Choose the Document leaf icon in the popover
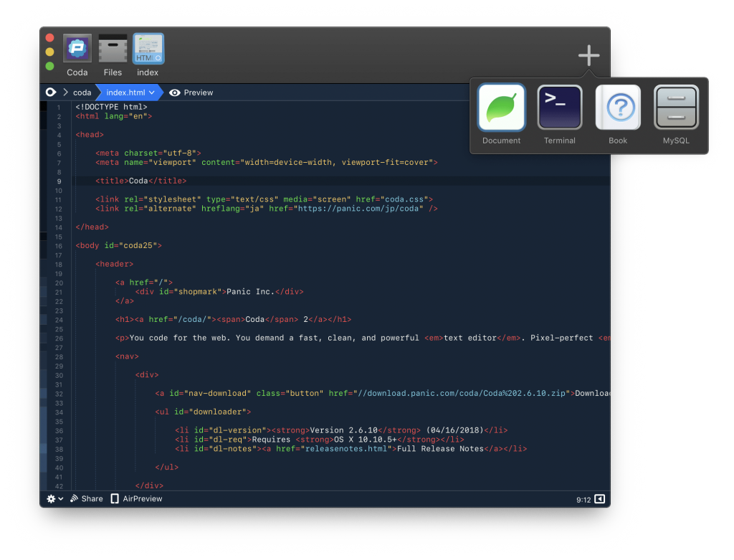The width and height of the screenshot is (734, 560). point(501,108)
